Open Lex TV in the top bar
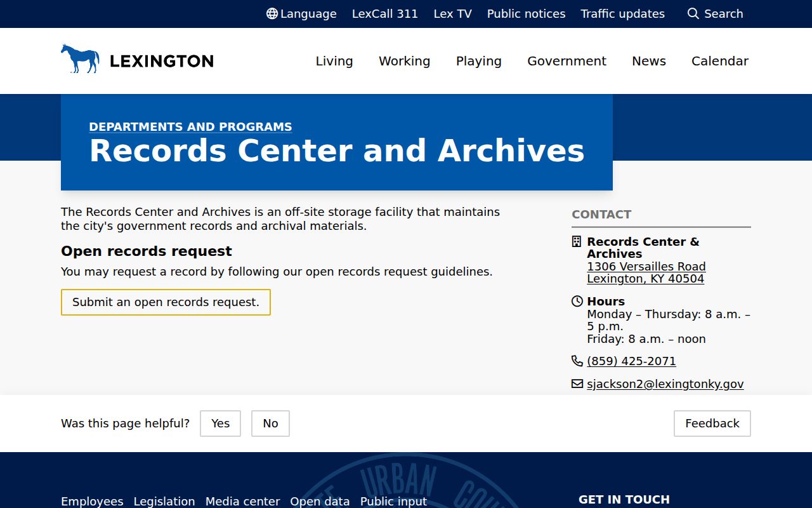This screenshot has width=812, height=508. (x=453, y=14)
